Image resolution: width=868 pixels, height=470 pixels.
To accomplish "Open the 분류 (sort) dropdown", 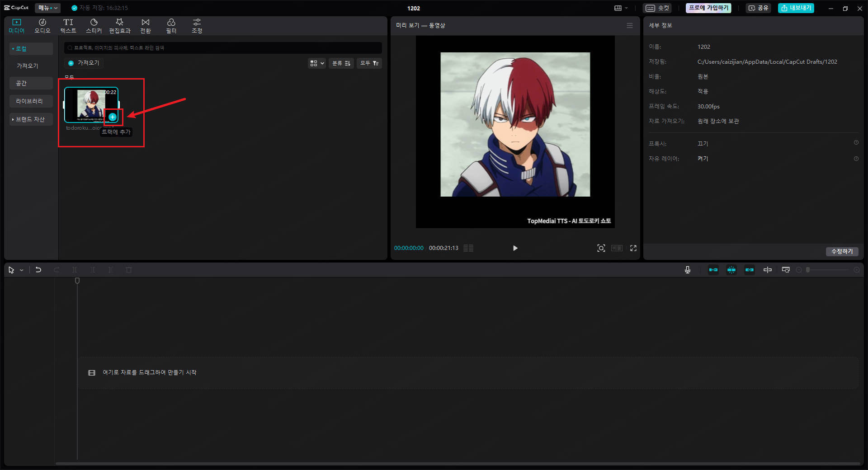I will (341, 63).
